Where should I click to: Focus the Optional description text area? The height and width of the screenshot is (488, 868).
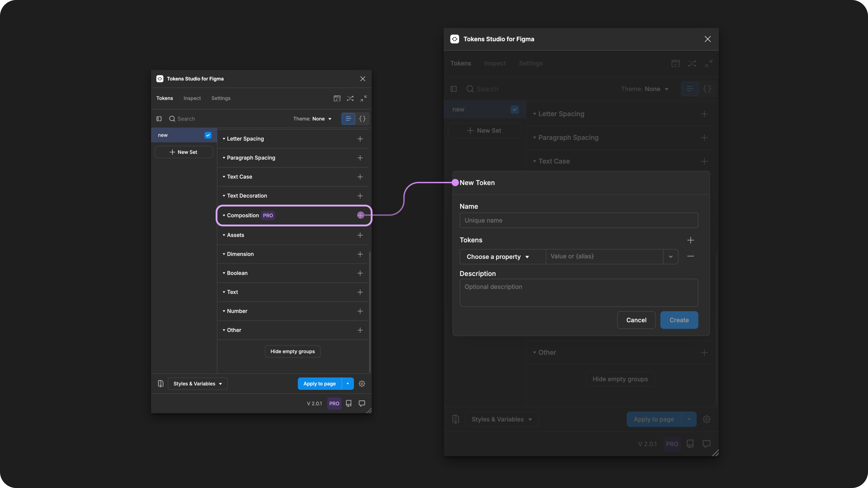tap(579, 293)
